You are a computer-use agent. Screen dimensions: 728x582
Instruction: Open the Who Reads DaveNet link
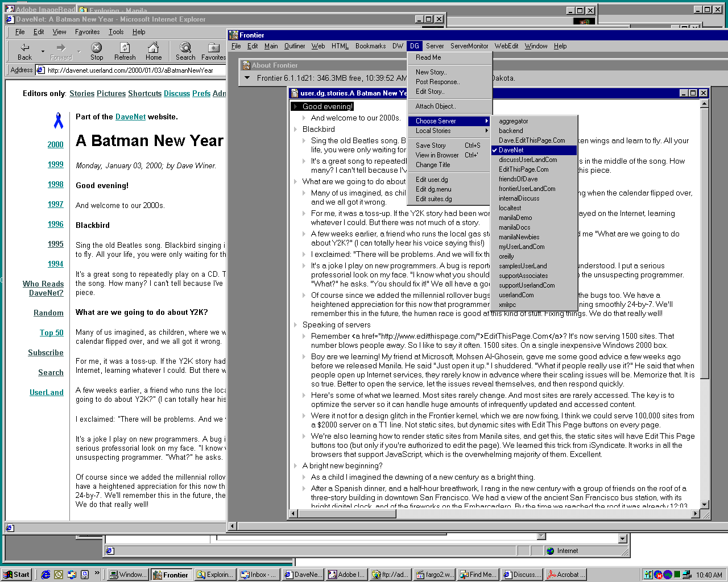click(43, 288)
